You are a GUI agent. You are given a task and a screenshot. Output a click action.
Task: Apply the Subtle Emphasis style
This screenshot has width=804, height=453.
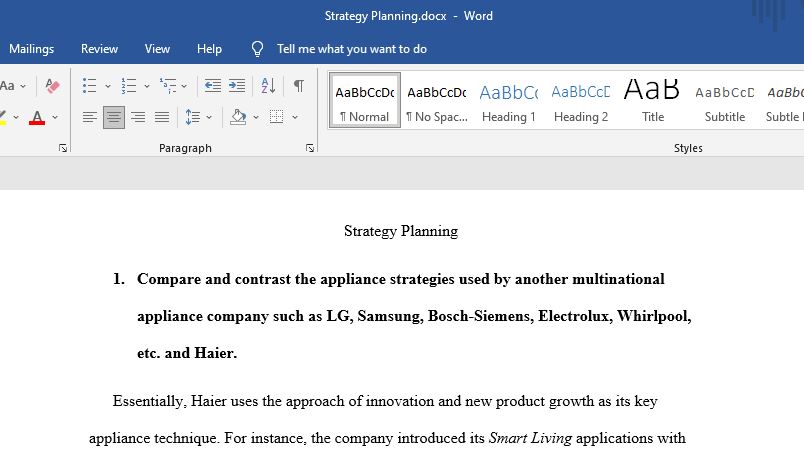click(785, 101)
